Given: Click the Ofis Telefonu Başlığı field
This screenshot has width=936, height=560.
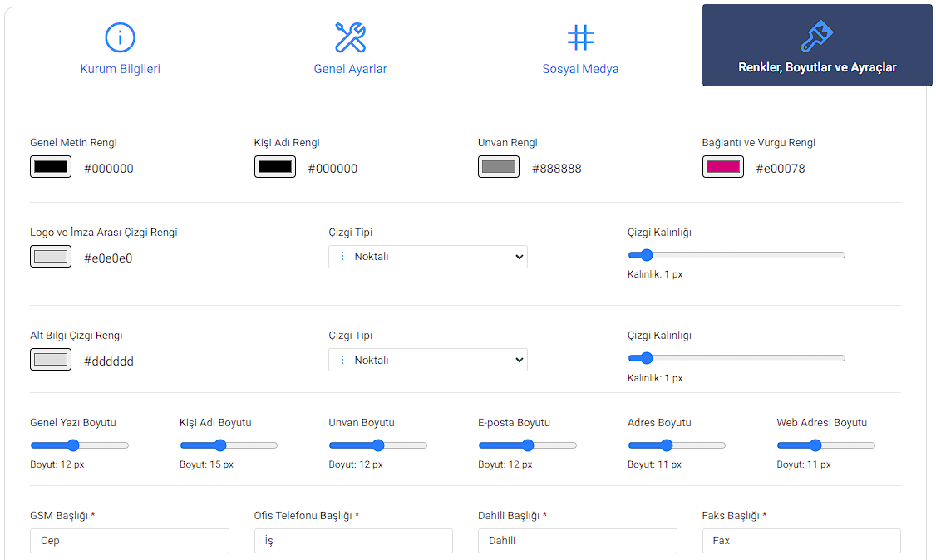Looking at the screenshot, I should (x=353, y=541).
